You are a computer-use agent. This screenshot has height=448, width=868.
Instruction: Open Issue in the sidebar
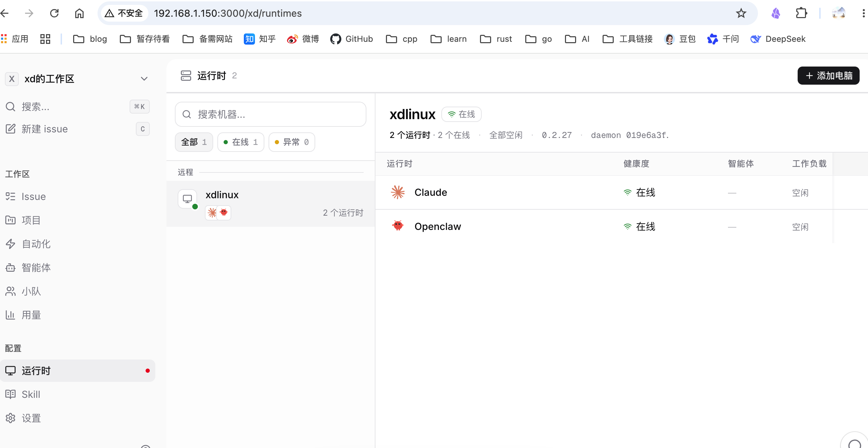click(x=77, y=196)
